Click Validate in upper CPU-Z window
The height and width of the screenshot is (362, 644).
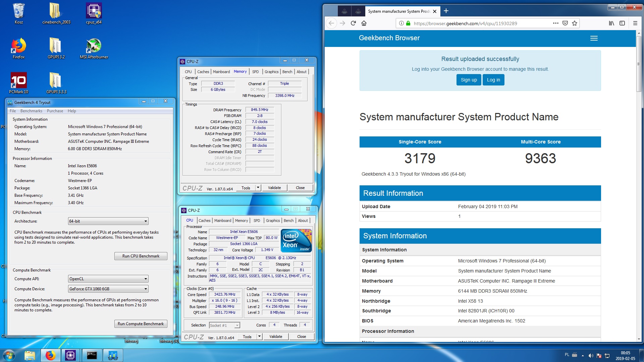click(x=274, y=188)
